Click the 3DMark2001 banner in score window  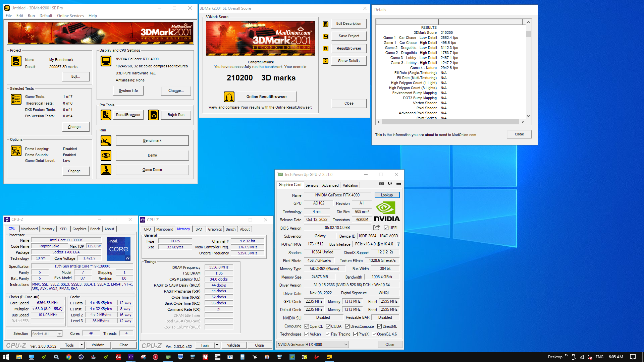[260, 38]
